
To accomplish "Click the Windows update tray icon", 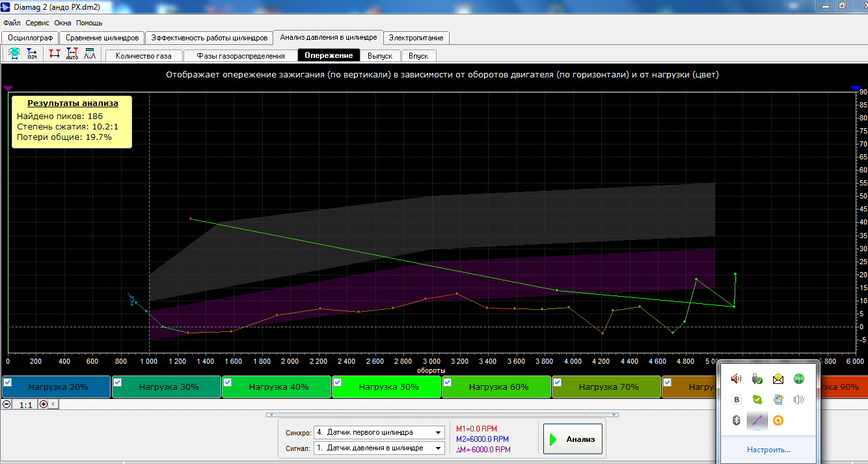I will pyautogui.click(x=778, y=400).
